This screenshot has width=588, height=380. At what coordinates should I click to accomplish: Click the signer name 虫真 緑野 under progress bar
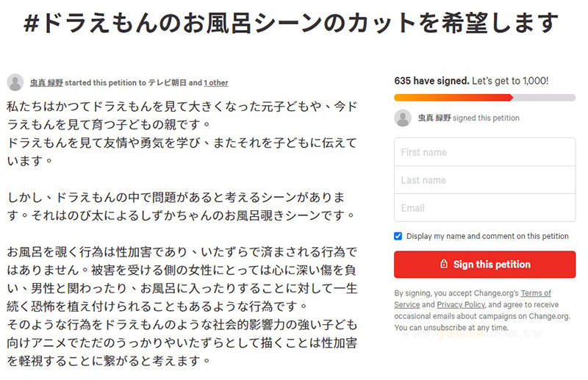pos(435,118)
